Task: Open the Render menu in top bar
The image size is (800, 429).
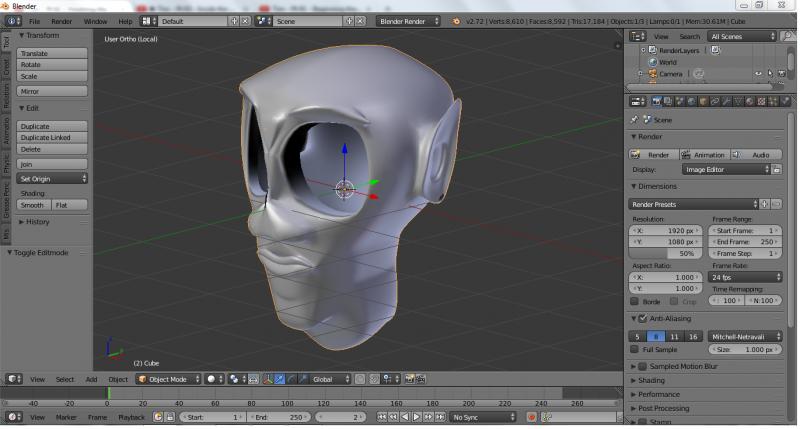Action: pyautogui.click(x=61, y=21)
